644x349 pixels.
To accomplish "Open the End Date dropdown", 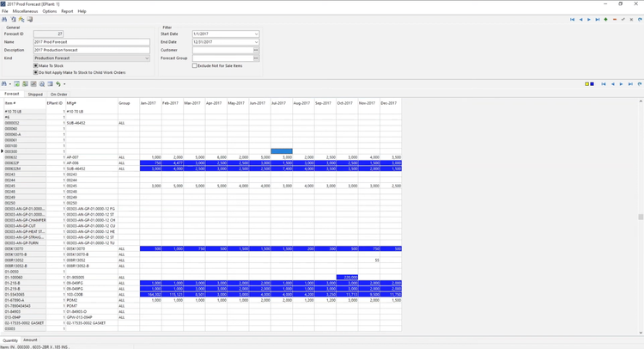I will [256, 42].
